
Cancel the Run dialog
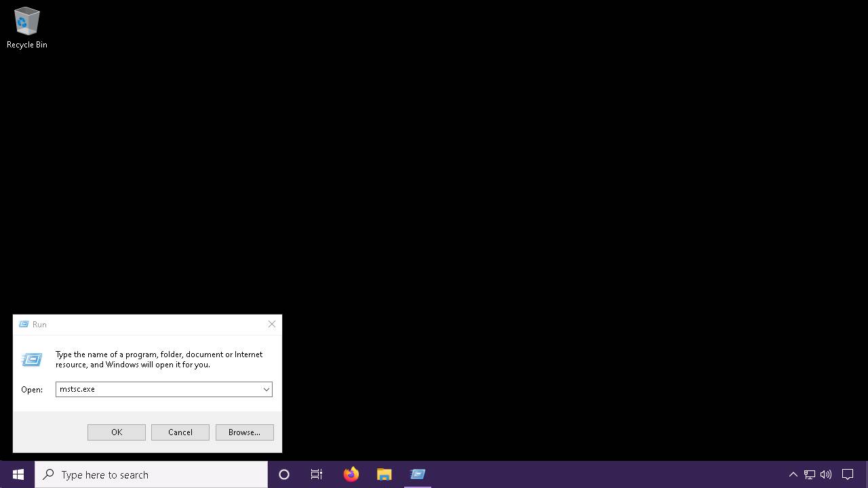coord(180,432)
